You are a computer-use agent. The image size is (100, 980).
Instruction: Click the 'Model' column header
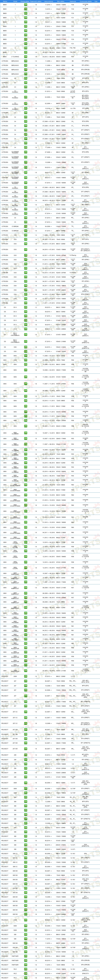[15, 2]
